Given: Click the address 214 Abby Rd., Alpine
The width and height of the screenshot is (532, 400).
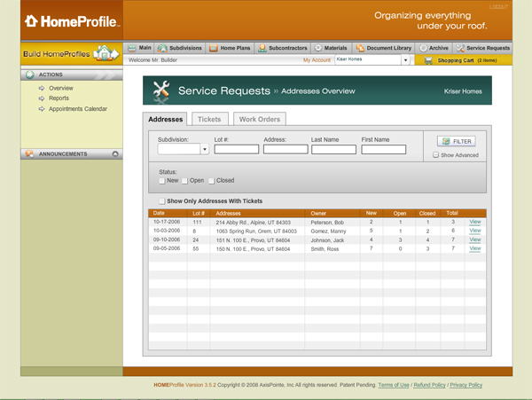Looking at the screenshot, I should [253, 223].
